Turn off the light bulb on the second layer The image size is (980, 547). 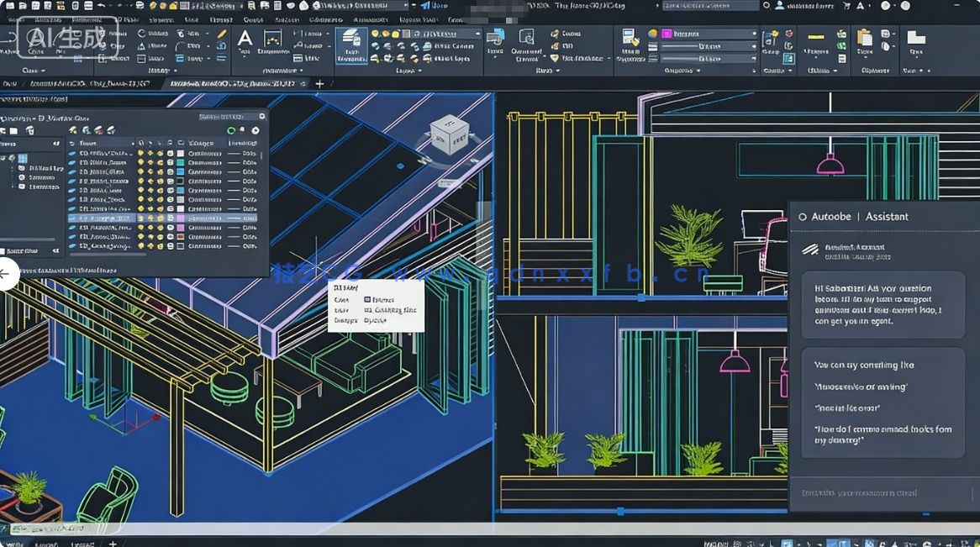click(x=141, y=163)
